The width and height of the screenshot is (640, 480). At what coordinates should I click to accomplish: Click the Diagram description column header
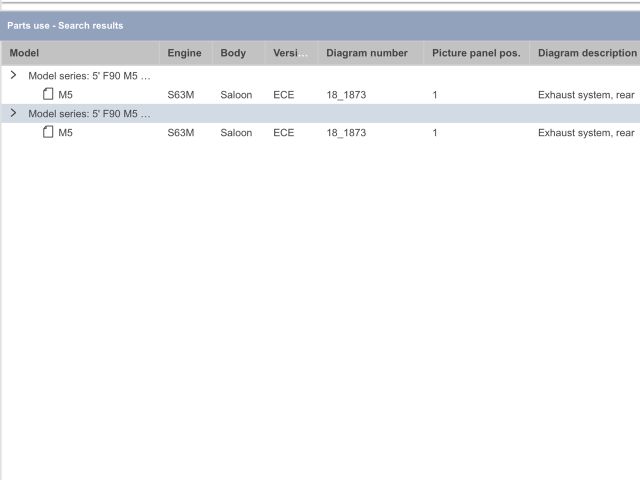pyautogui.click(x=587, y=53)
